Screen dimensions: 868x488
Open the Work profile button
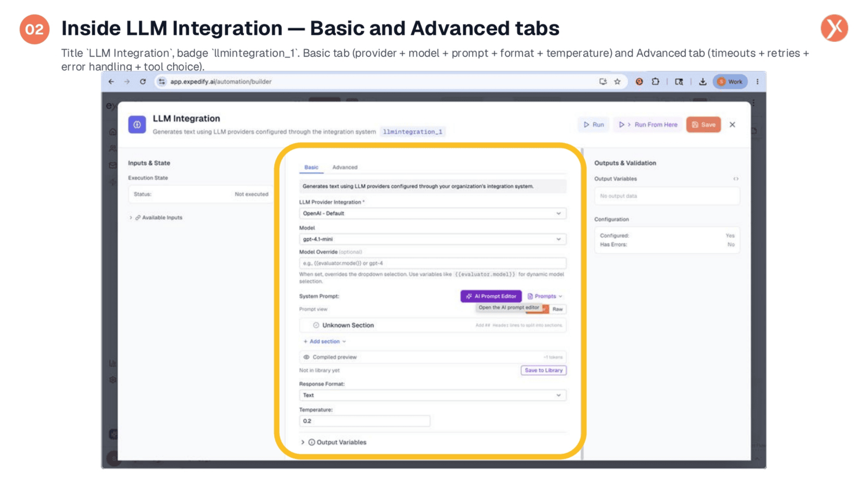[730, 82]
